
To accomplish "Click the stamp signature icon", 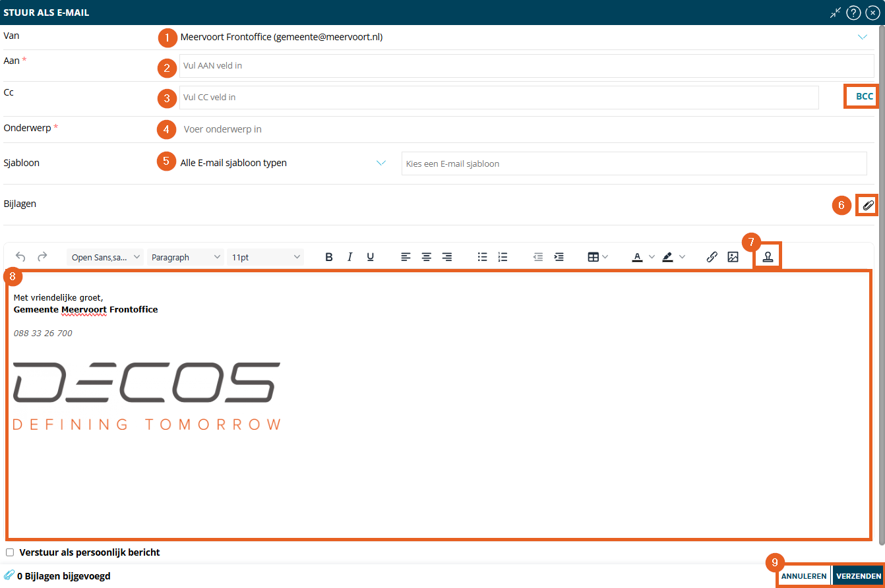I will pos(768,257).
